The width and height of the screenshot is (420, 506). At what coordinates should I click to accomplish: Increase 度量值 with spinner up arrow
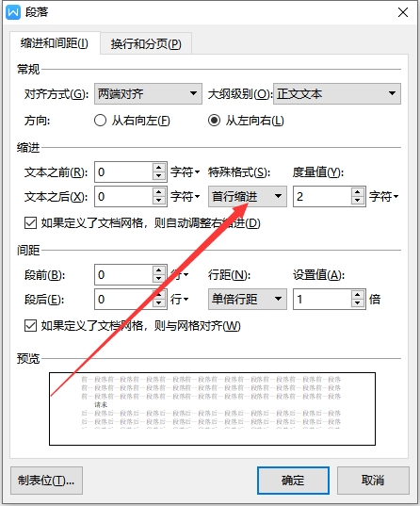point(357,192)
